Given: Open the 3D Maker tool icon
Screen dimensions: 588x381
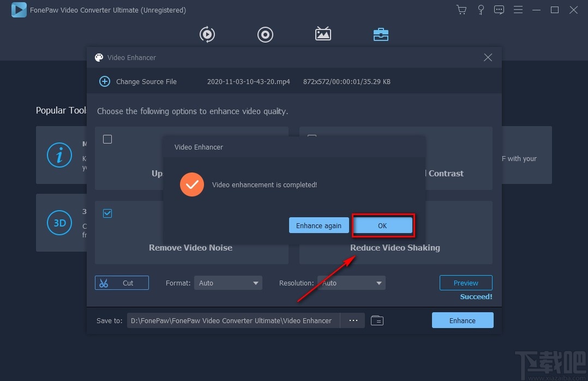Looking at the screenshot, I should coord(59,223).
